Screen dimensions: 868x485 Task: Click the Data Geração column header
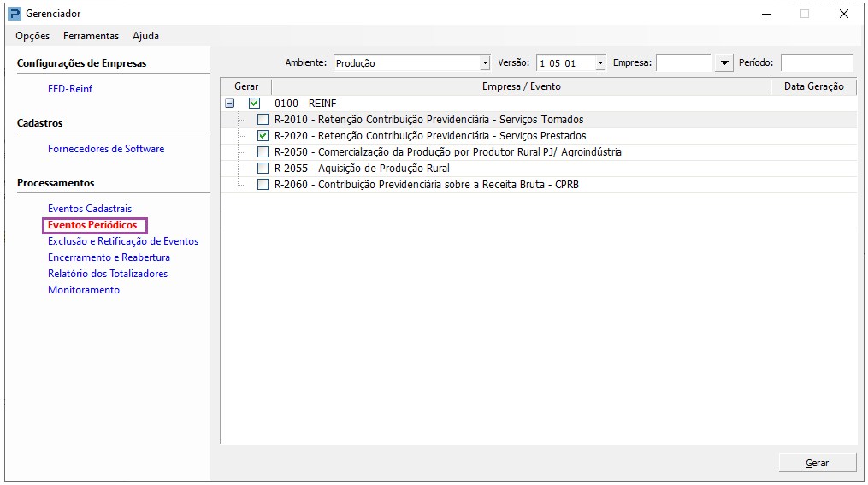click(813, 86)
